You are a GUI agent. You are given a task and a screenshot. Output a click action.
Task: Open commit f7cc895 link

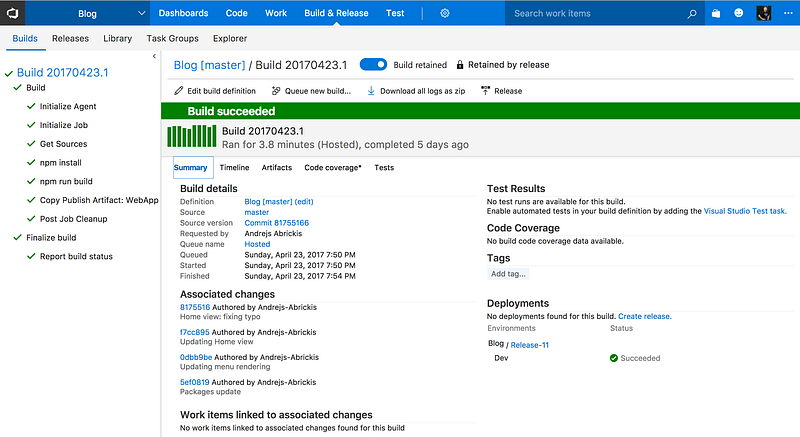[194, 332]
